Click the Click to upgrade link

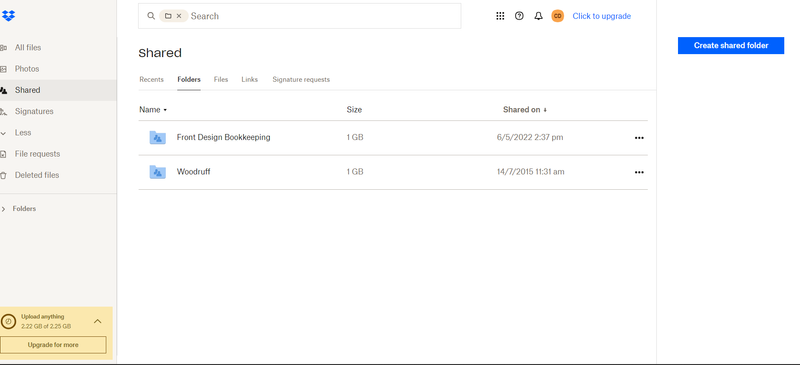tap(602, 16)
